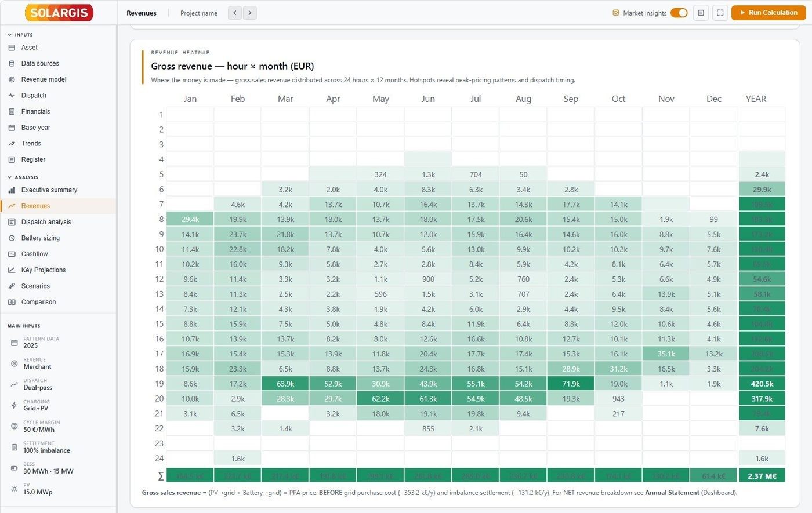Click the 317.9k yearly total for hour 20
Image resolution: width=812 pixels, height=513 pixels.
pos(762,399)
